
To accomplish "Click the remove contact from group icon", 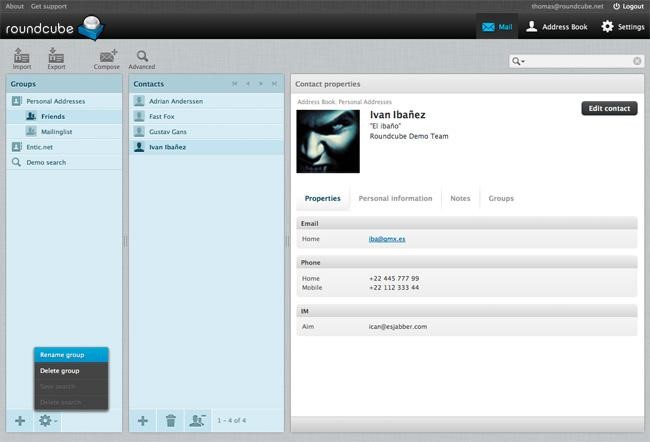I will [199, 421].
